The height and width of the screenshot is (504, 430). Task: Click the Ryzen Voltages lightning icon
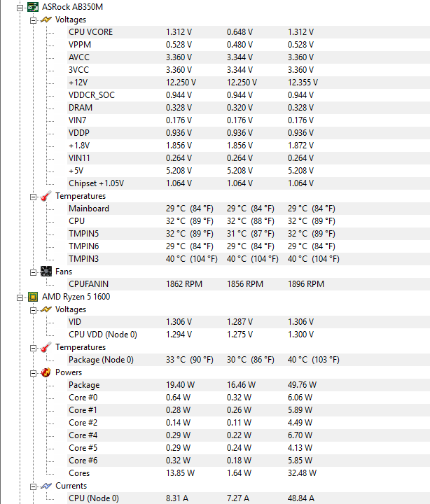click(x=46, y=309)
